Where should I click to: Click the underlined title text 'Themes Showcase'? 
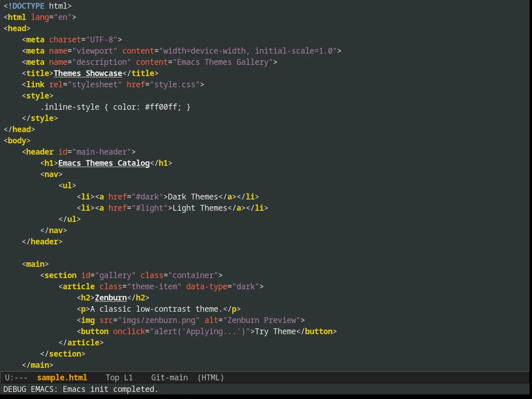(88, 73)
